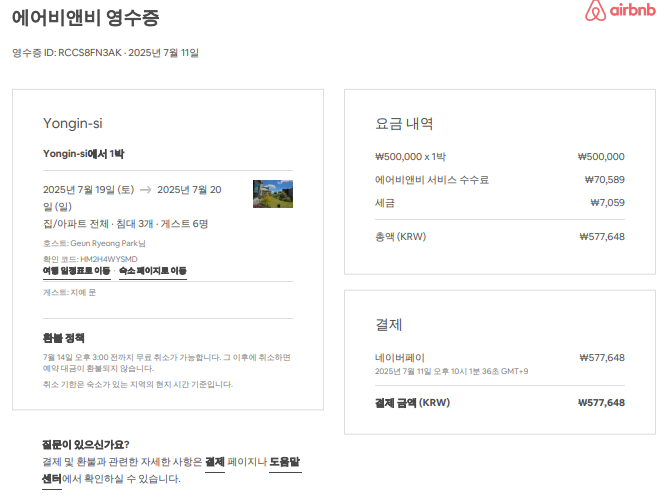Open the listing photo thumbnail

pos(273,194)
